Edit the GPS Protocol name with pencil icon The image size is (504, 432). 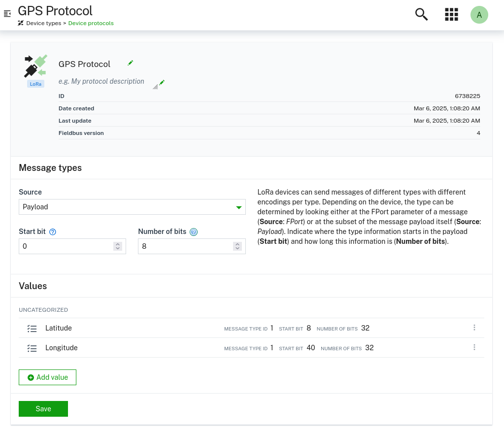pos(130,63)
